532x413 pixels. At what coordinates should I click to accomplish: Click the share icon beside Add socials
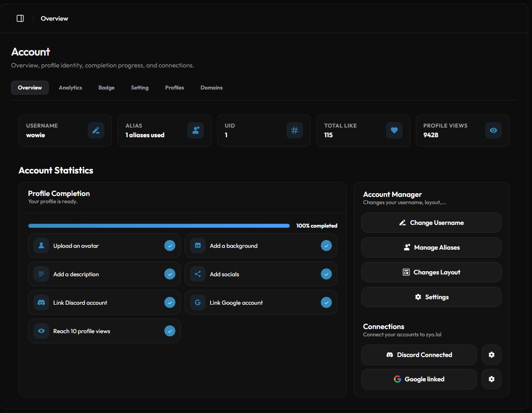click(198, 274)
